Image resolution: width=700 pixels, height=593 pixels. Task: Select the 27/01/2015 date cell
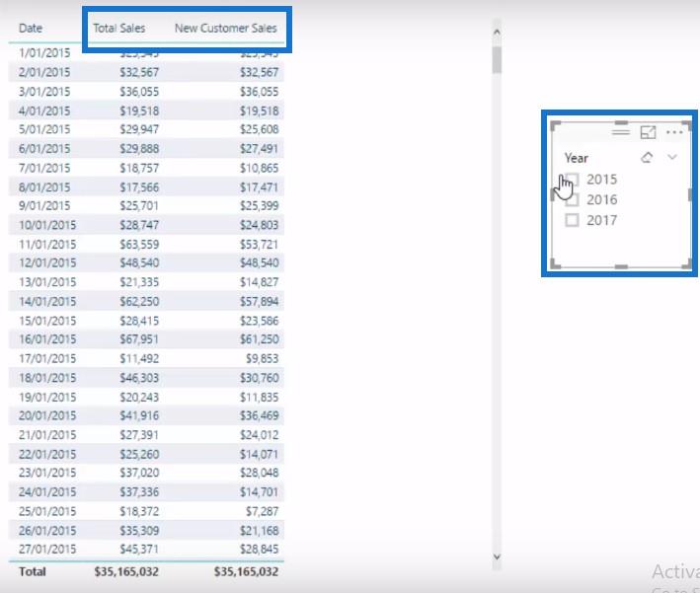tap(47, 550)
